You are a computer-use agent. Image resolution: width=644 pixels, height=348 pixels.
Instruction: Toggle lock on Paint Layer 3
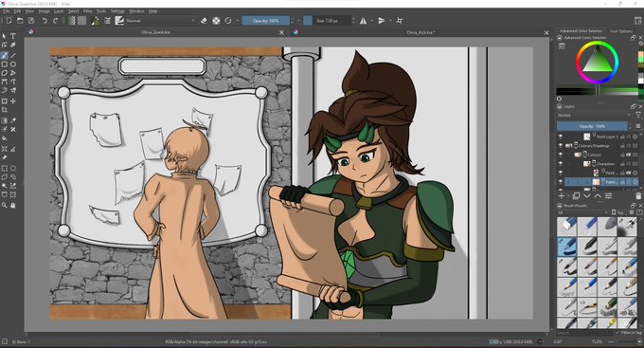(622, 137)
